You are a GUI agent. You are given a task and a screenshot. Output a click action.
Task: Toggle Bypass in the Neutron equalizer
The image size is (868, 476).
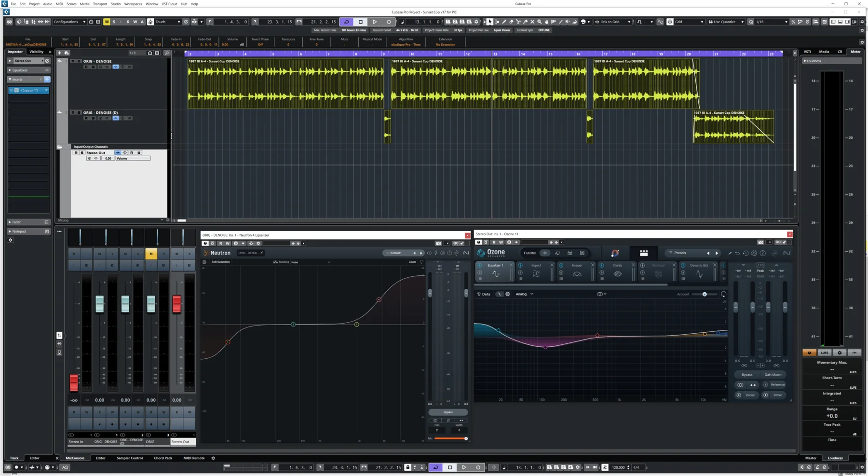coord(448,412)
